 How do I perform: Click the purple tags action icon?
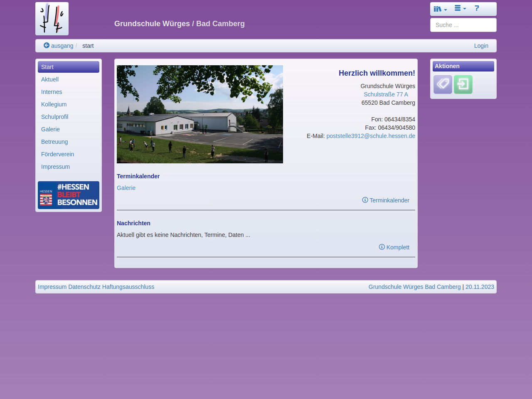click(x=443, y=84)
